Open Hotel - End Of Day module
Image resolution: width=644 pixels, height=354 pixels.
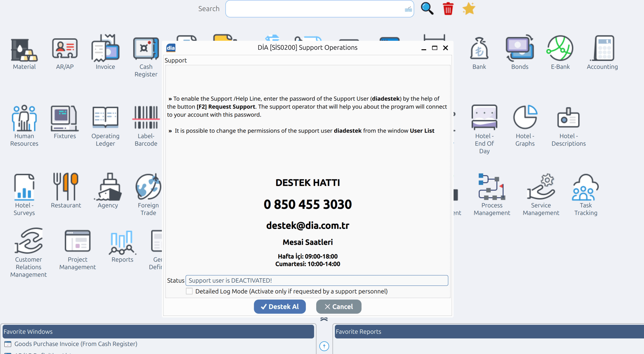pyautogui.click(x=485, y=129)
